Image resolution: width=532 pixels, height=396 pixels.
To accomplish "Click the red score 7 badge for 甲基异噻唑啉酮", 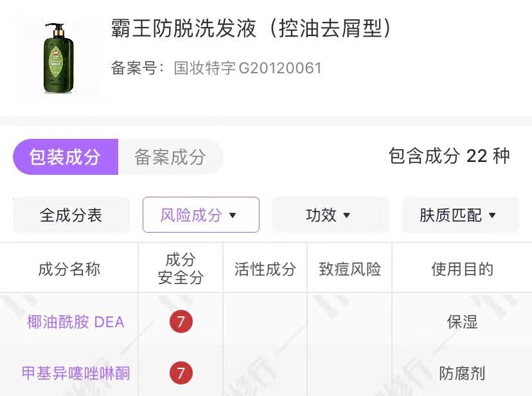I will 180,372.
